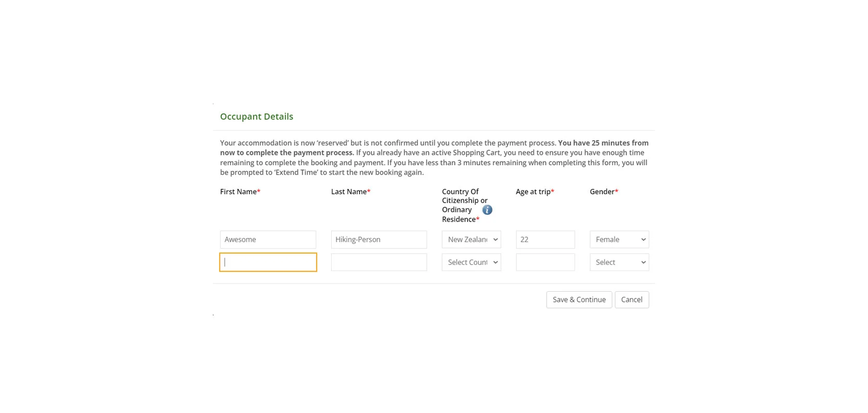This screenshot has width=868, height=413.
Task: Click the Occupant Details heading
Action: tap(256, 117)
